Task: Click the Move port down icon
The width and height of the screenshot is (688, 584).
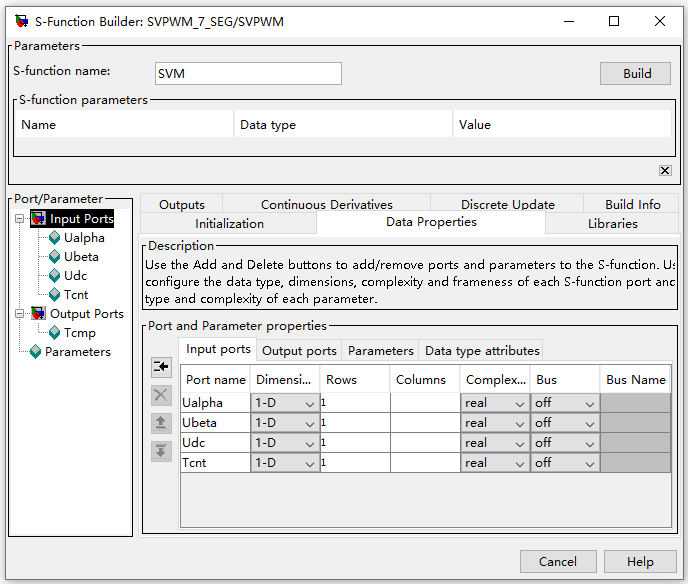Action: pyautogui.click(x=161, y=451)
